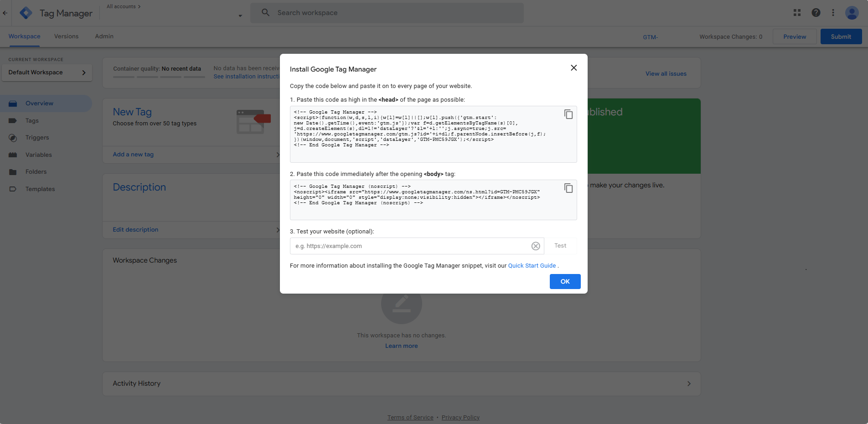The height and width of the screenshot is (424, 868).
Task: Click the Tags sidebar icon
Action: pyautogui.click(x=13, y=121)
